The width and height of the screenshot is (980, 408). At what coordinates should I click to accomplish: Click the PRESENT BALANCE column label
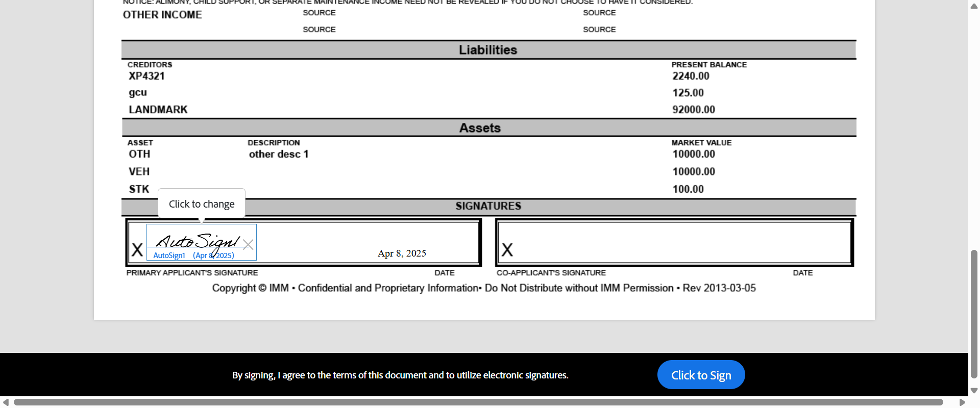709,65
